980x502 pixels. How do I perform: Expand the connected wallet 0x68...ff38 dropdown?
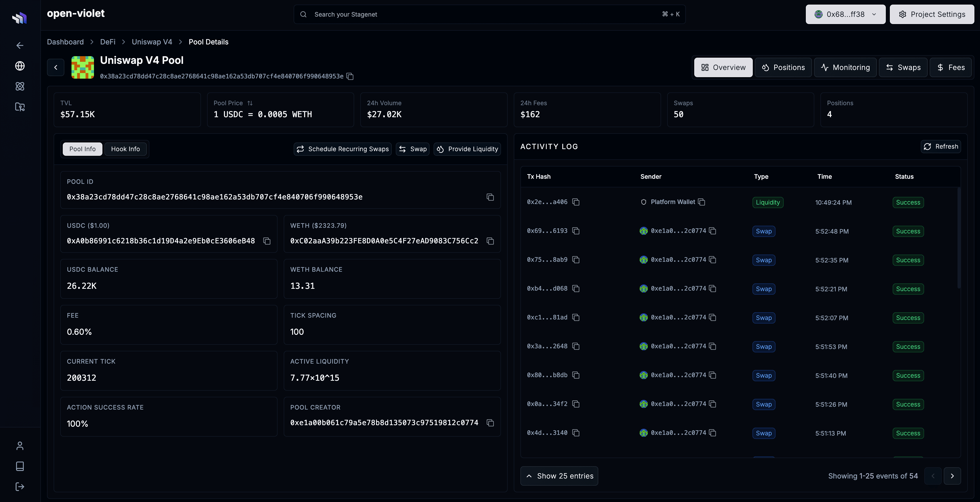(x=845, y=14)
